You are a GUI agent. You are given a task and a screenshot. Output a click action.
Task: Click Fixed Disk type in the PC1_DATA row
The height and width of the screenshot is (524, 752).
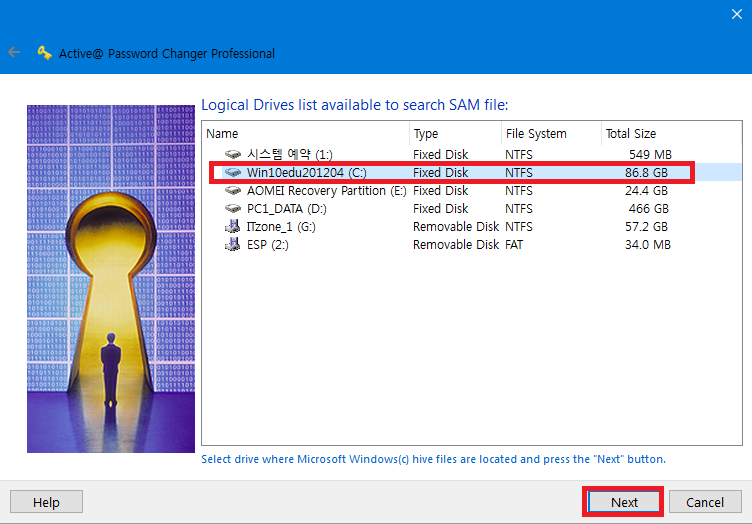point(440,209)
